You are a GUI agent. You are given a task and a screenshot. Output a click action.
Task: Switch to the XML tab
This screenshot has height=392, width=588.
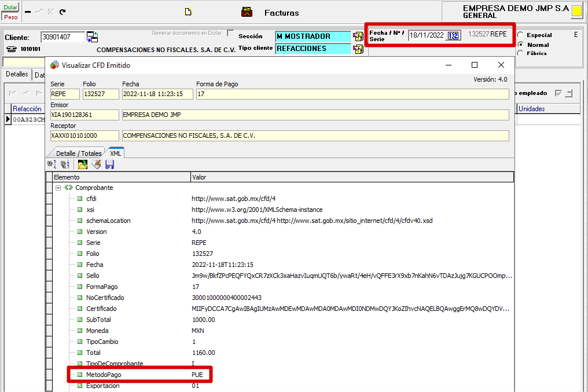click(116, 153)
